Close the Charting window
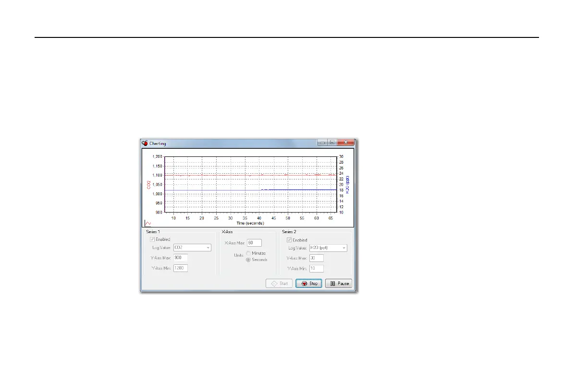The width and height of the screenshot is (588, 380). [x=345, y=142]
